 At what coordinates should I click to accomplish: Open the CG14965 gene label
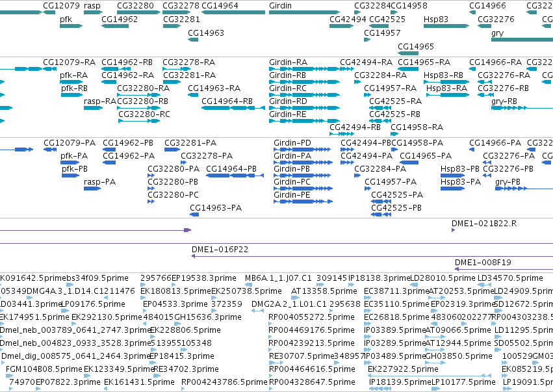416,47
